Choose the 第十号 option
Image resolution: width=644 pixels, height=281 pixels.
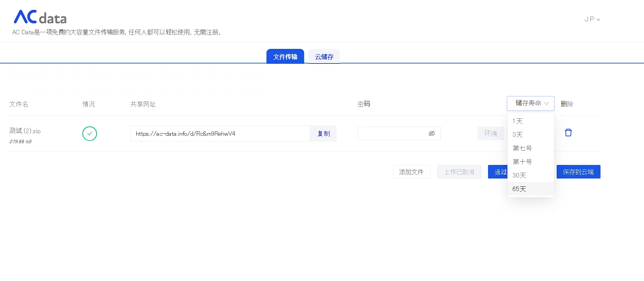[x=522, y=162]
